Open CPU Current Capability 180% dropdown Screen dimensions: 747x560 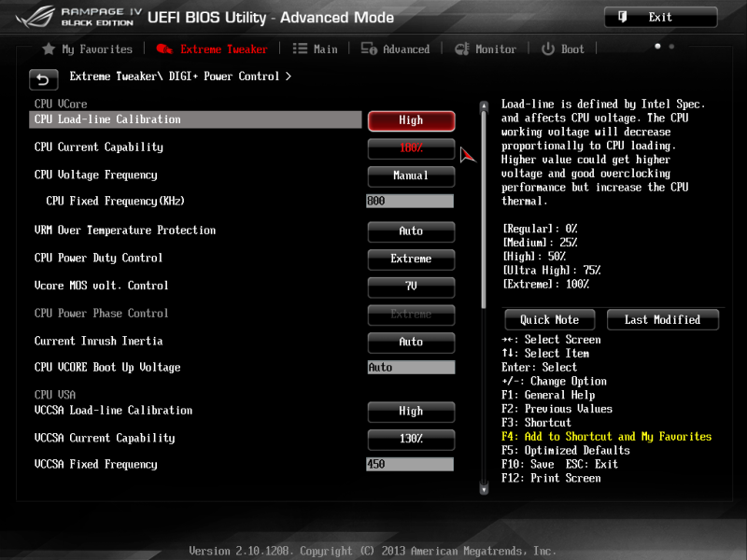point(411,148)
